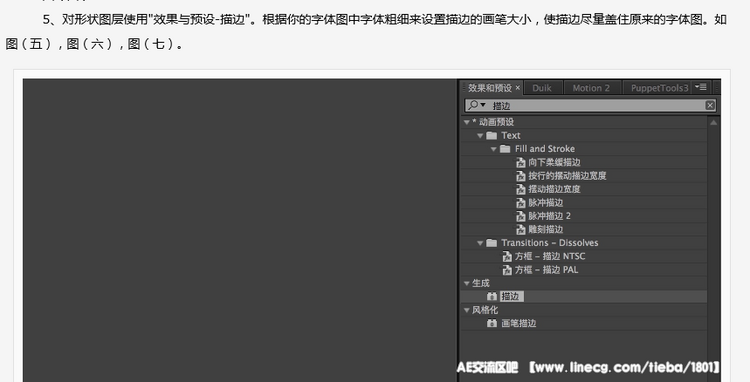Select the Text folder icon

pyautogui.click(x=492, y=136)
